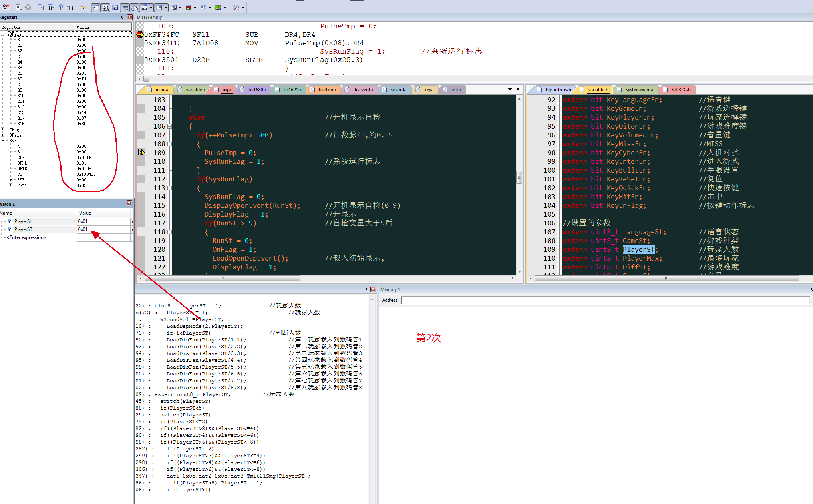Toggle the Registers window icon
The image size is (813, 504).
click(125, 8)
